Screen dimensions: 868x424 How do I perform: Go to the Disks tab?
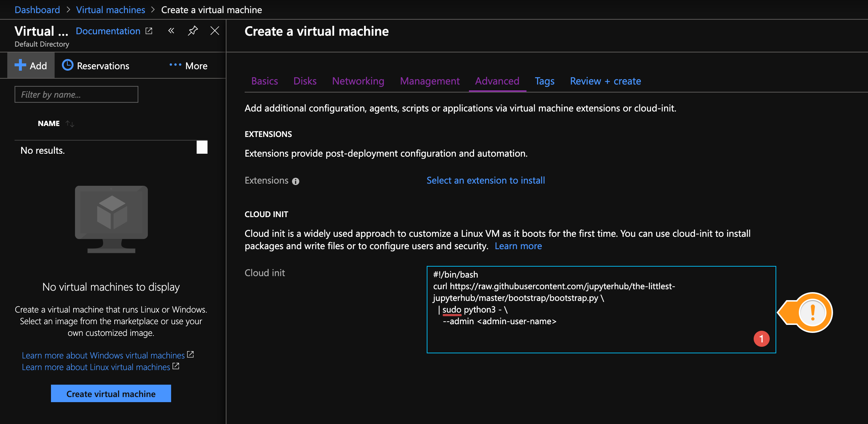pyautogui.click(x=305, y=81)
